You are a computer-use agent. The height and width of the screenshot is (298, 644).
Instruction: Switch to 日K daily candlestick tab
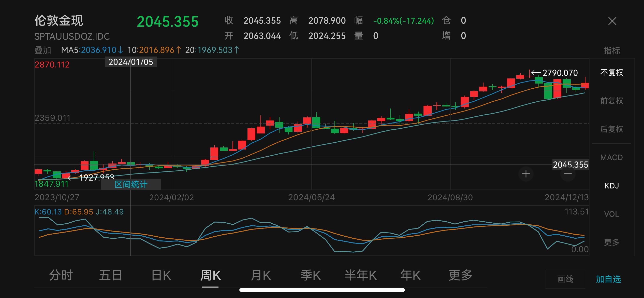(x=161, y=275)
